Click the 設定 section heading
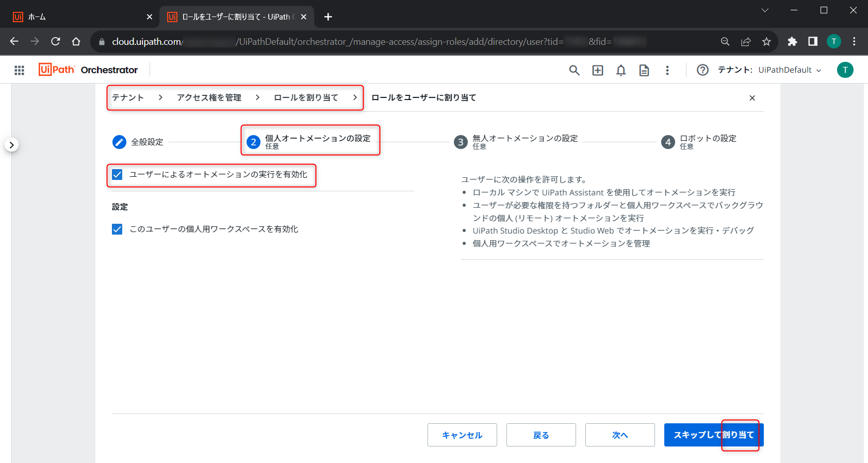 click(x=120, y=207)
